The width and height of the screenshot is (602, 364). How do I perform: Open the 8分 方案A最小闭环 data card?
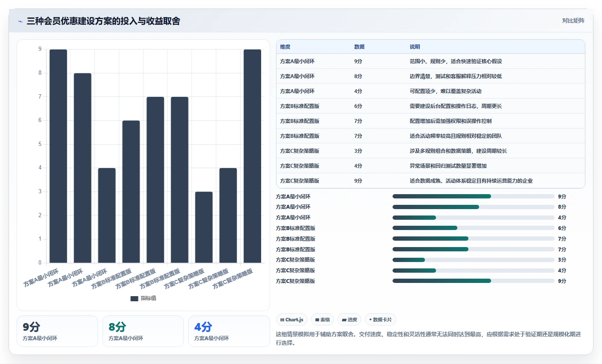[x=143, y=331]
